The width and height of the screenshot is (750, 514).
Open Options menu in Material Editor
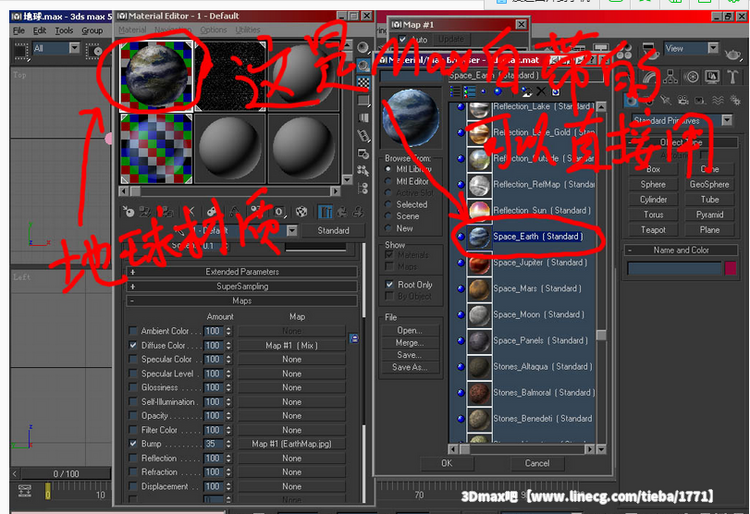[213, 30]
